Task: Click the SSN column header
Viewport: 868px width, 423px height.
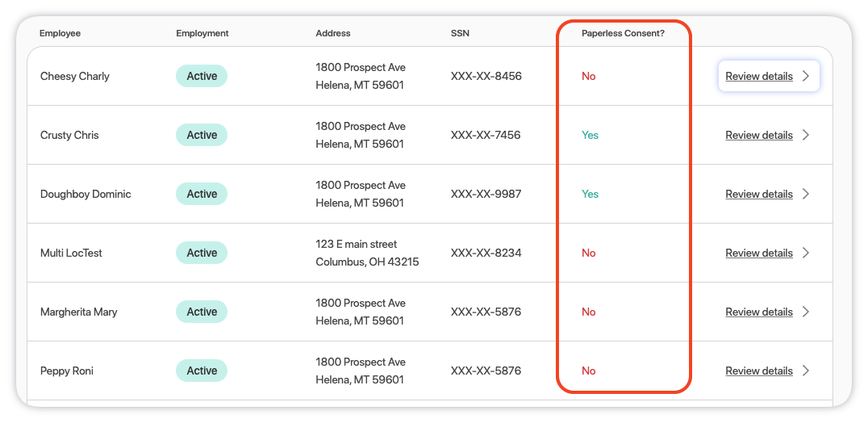Action: pos(460,34)
